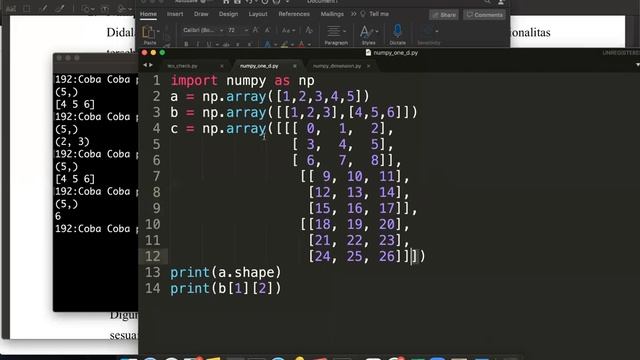Viewport: 640px width, 360px height.
Task: Click 'print(a.shape)' on line 13
Action: pos(226,272)
